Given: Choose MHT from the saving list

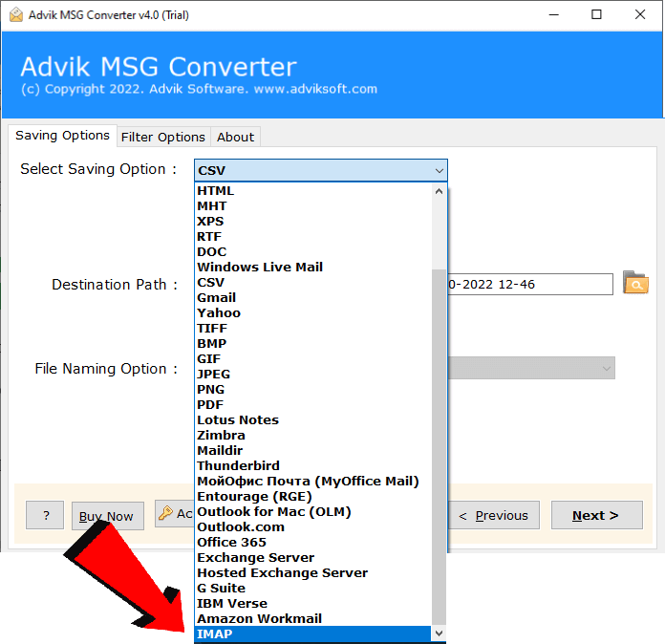Looking at the screenshot, I should (x=313, y=205).
